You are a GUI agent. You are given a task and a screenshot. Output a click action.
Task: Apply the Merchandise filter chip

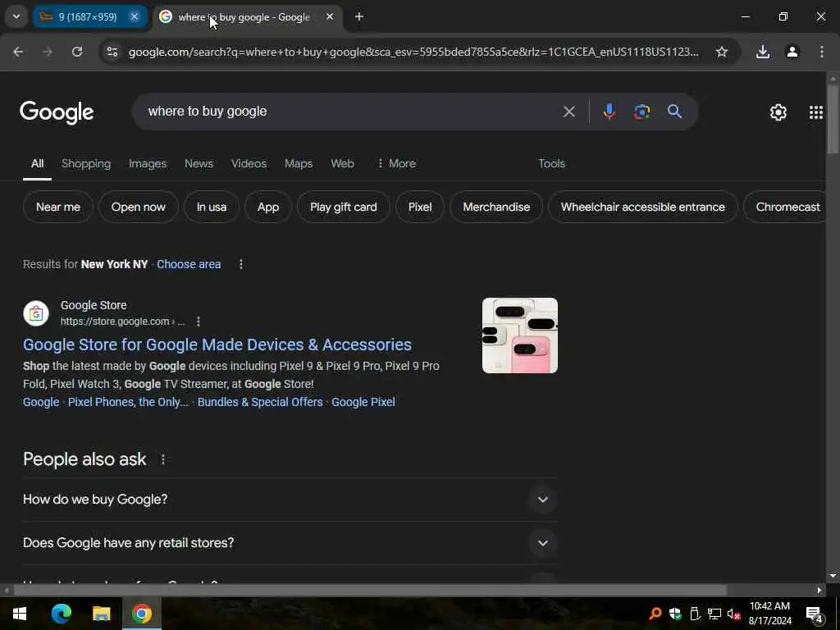(x=496, y=207)
